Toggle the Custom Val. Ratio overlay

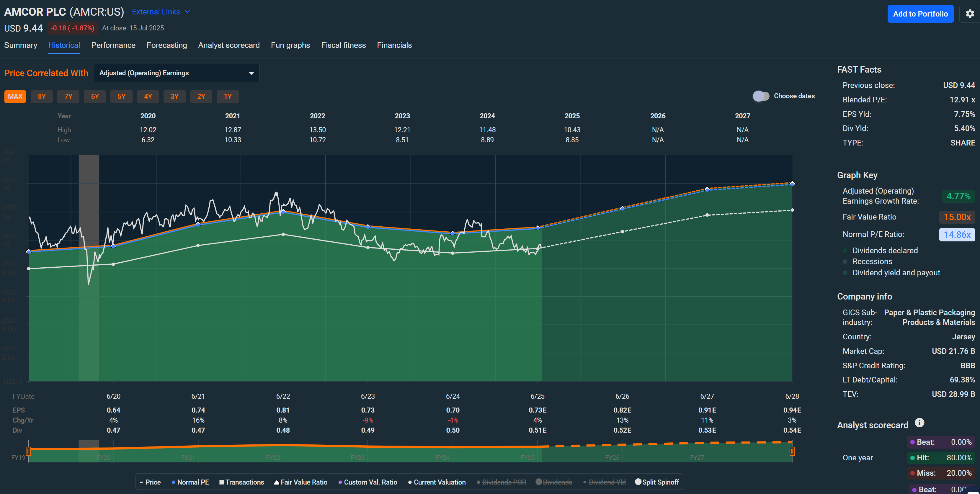pyautogui.click(x=367, y=482)
